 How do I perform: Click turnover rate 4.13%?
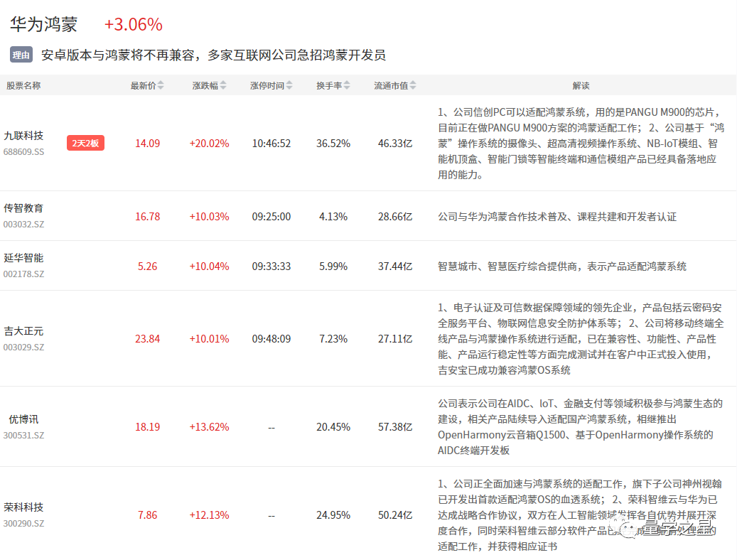tap(333, 217)
